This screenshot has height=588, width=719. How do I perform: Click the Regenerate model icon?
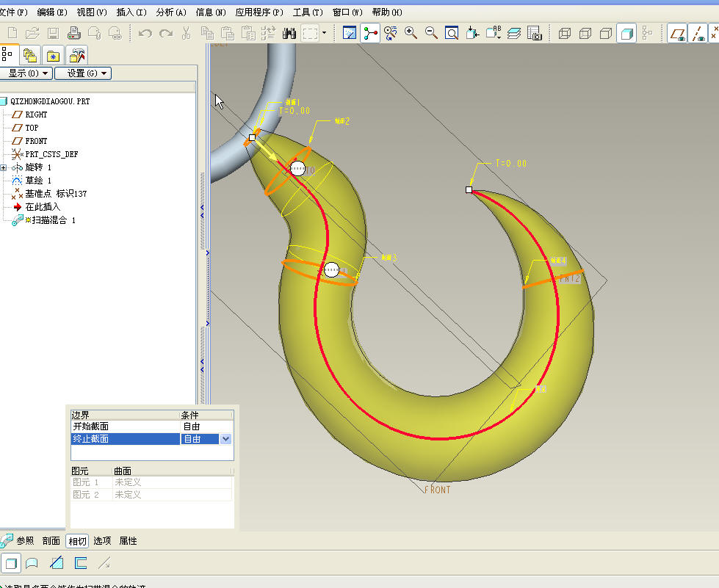[x=268, y=33]
